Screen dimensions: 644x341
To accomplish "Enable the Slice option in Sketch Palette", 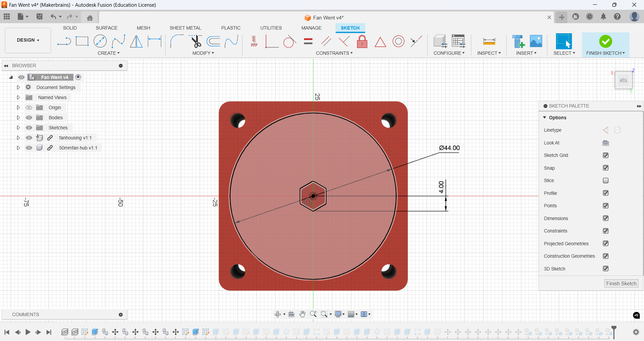I will [606, 180].
